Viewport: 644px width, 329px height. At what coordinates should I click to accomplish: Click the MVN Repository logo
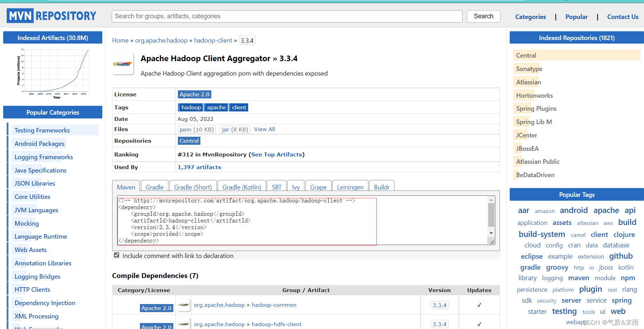(x=51, y=16)
